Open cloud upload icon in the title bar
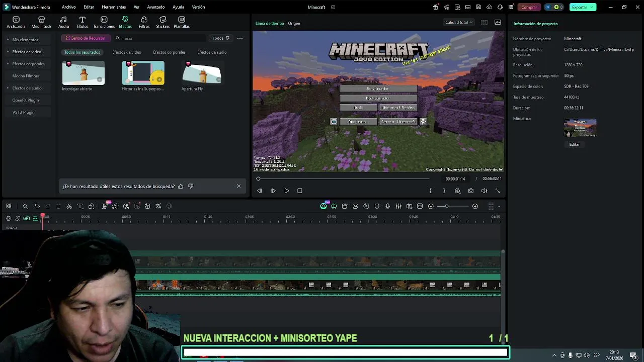 [489, 7]
